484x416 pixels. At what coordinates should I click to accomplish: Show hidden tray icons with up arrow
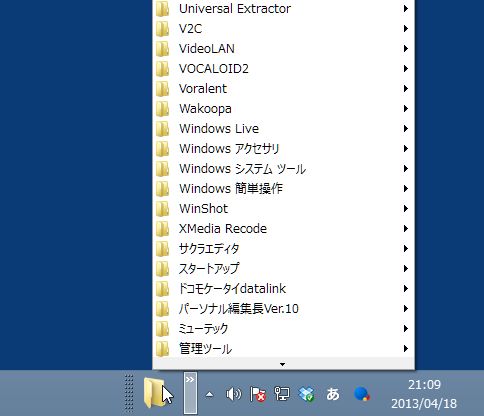click(x=209, y=395)
